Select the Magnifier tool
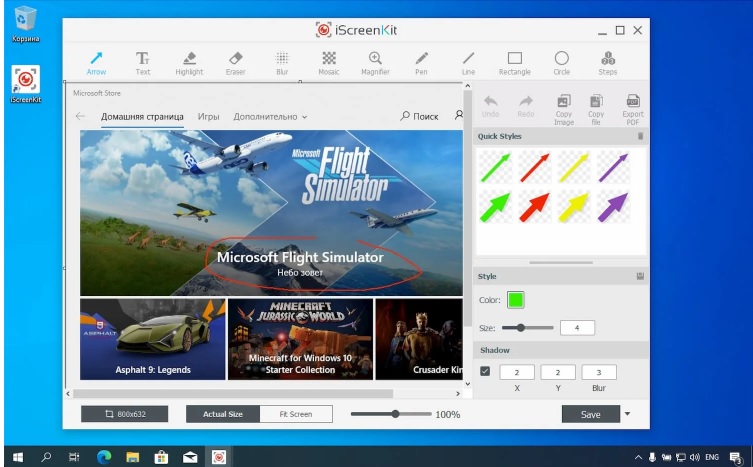This screenshot has height=467, width=753. [375, 62]
